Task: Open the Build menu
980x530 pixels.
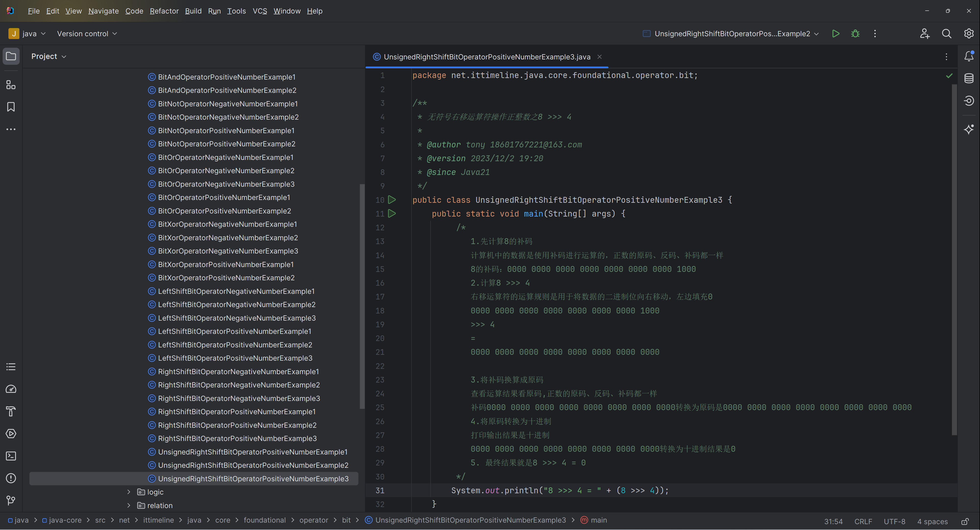Action: [x=193, y=11]
